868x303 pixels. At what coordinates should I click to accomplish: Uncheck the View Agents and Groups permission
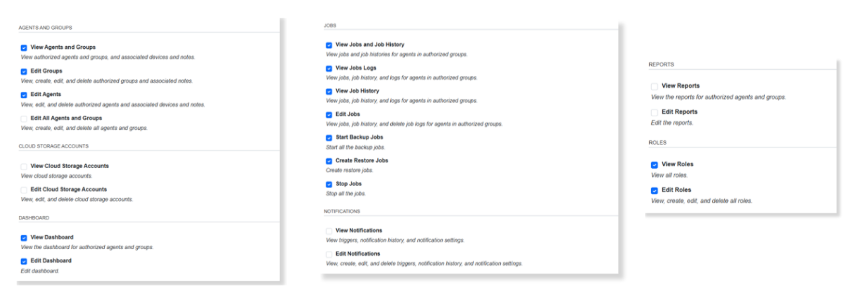[x=24, y=47]
